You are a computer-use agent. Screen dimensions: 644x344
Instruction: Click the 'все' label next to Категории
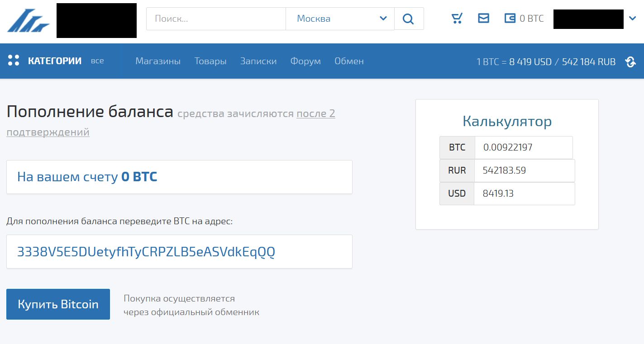click(97, 61)
